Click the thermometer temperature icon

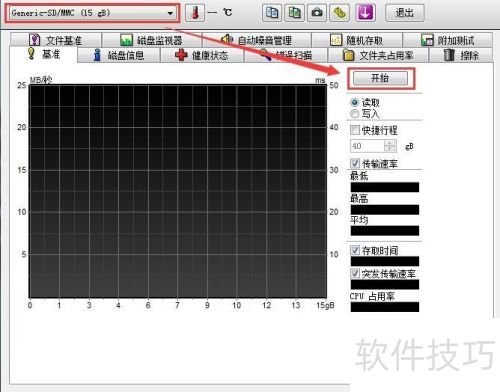pyautogui.click(x=195, y=13)
